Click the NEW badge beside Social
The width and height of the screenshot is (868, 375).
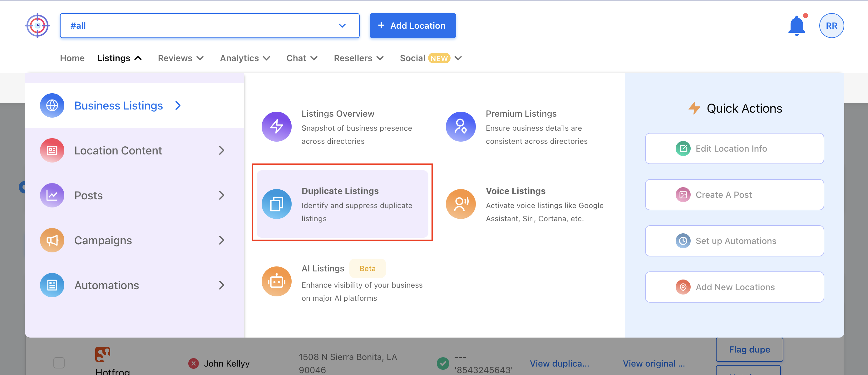point(439,58)
